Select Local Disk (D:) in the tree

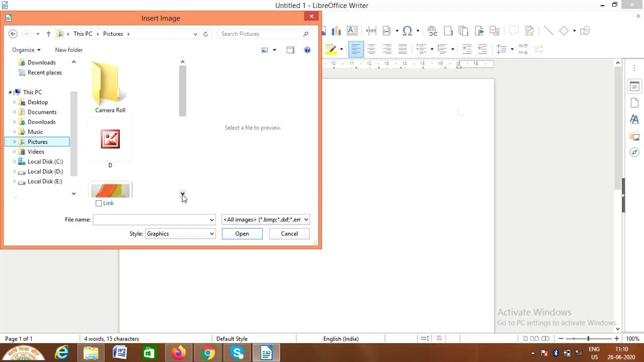click(x=45, y=171)
